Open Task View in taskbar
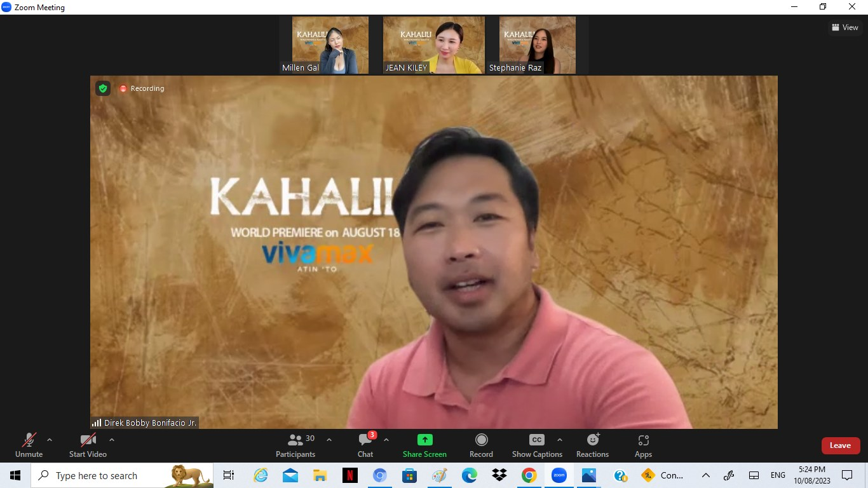Screen dimensions: 868x488 click(x=229, y=475)
